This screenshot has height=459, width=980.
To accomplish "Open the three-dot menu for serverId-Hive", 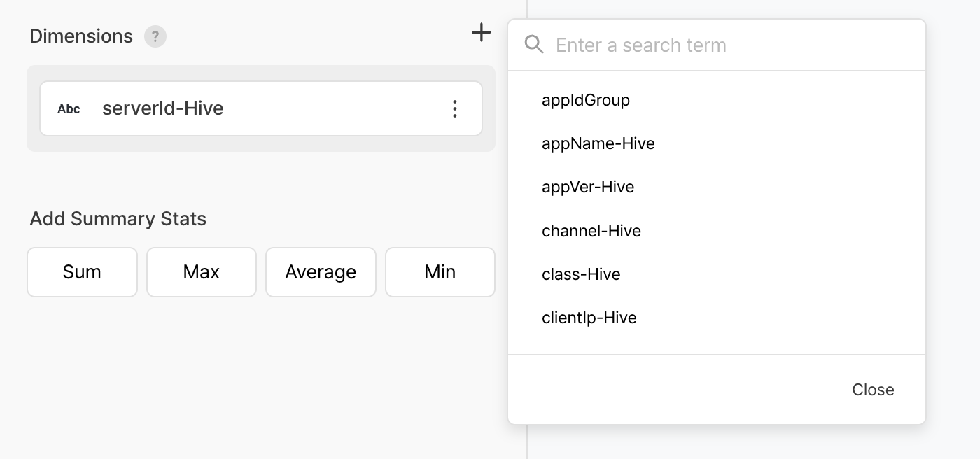I will click(x=455, y=108).
